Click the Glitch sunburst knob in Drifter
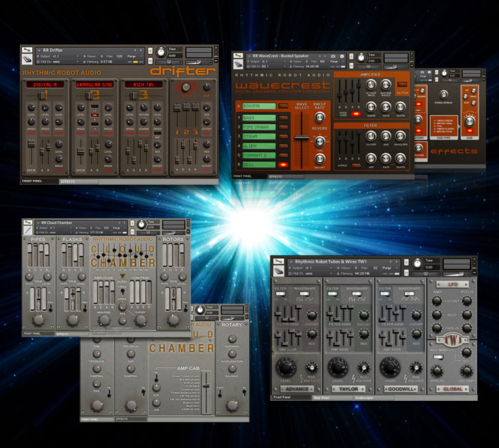Image resolution: width=499 pixels, height=448 pixels. coord(186,87)
